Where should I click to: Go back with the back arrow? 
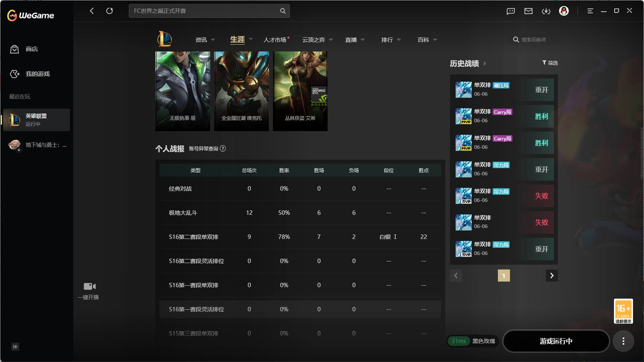pyautogui.click(x=92, y=11)
